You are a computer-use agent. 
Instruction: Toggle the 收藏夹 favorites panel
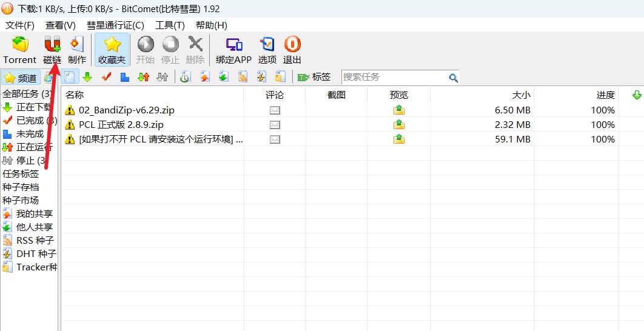(x=112, y=50)
